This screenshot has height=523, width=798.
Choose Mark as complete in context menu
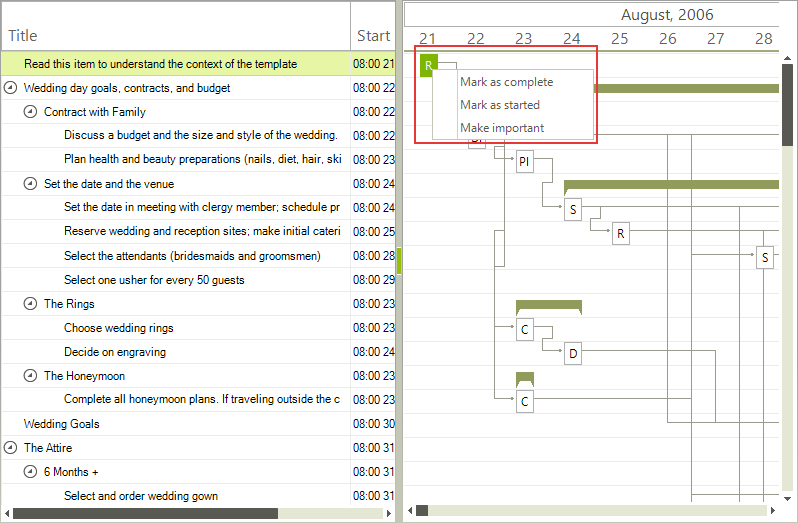(506, 82)
